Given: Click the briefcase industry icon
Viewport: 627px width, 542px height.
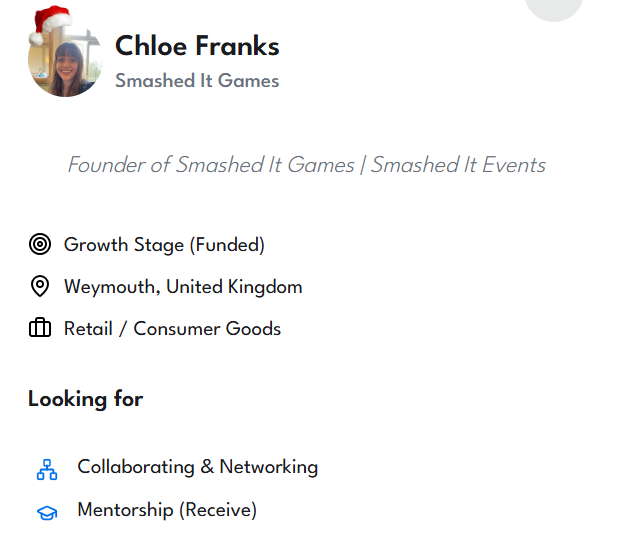Looking at the screenshot, I should click(x=40, y=328).
